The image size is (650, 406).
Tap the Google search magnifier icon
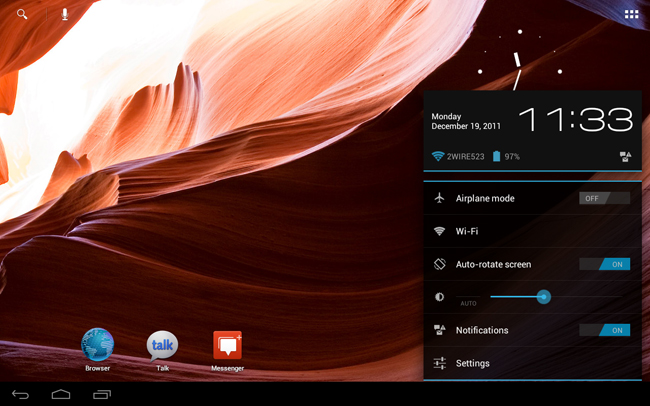pyautogui.click(x=23, y=15)
